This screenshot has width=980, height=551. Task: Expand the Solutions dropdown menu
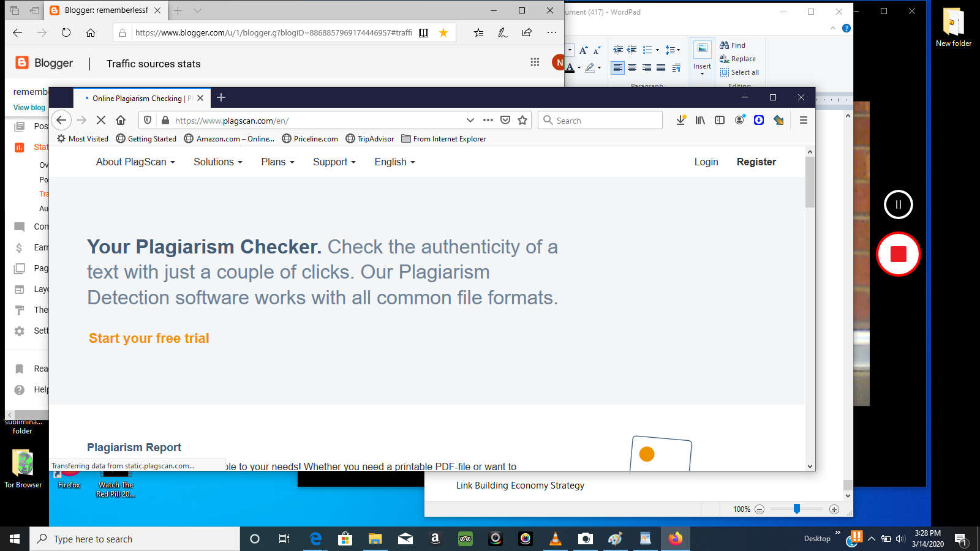click(x=218, y=162)
